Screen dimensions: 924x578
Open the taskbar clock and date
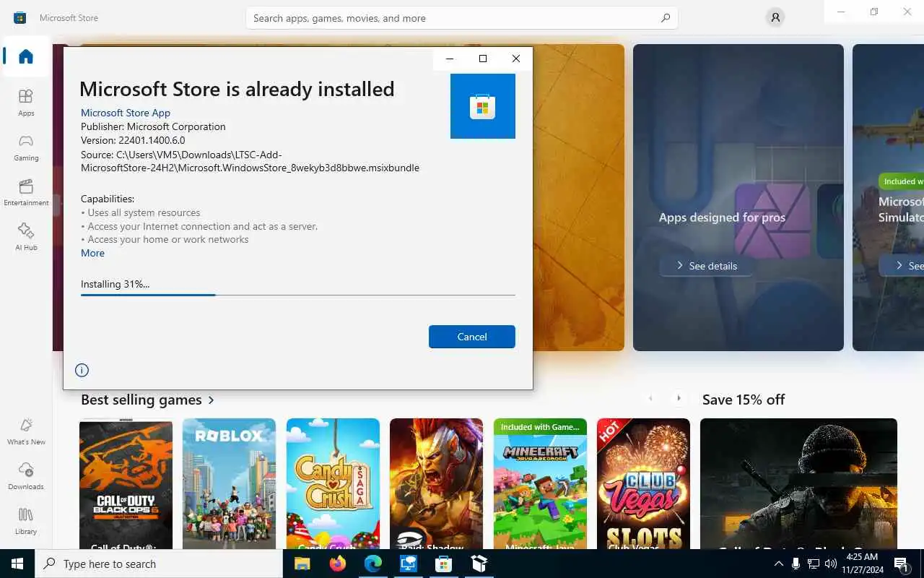(x=862, y=564)
